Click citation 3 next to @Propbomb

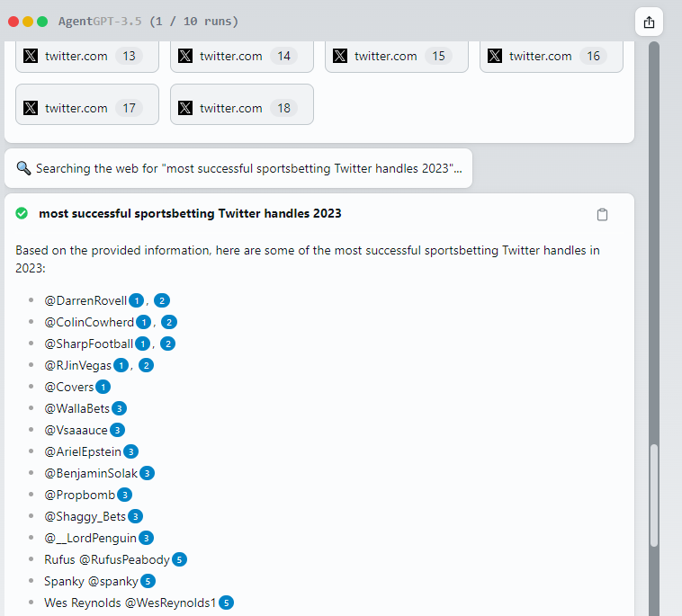125,495
